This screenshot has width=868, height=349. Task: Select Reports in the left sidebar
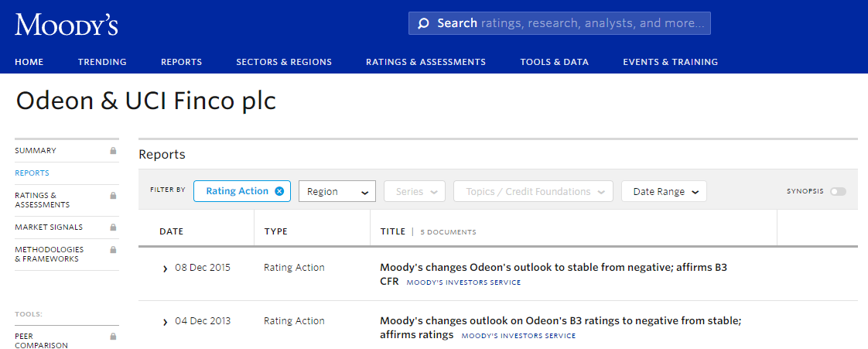pos(32,173)
